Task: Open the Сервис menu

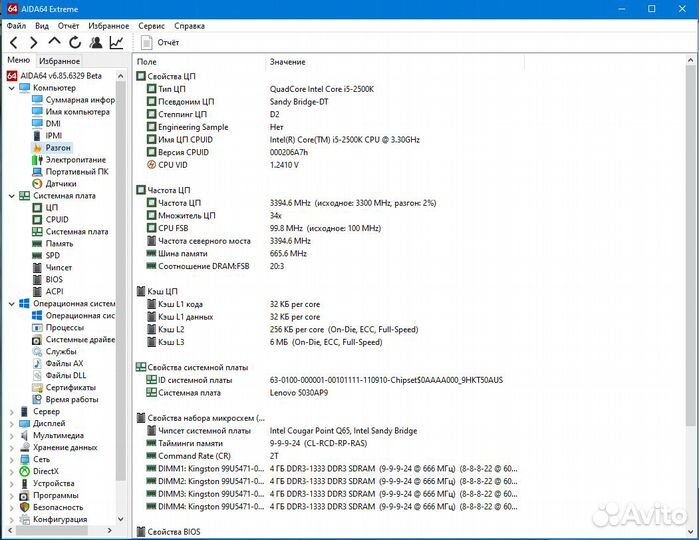Action: coord(151,26)
